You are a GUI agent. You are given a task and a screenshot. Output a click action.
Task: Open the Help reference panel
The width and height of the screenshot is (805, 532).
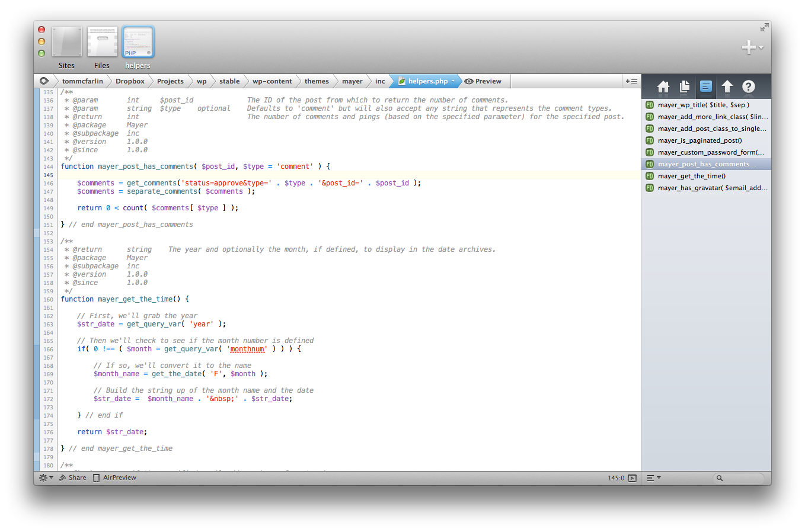click(x=748, y=86)
